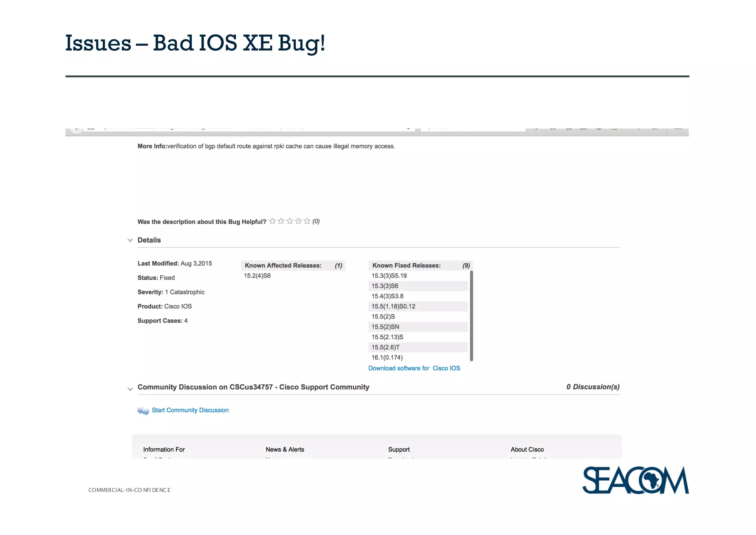Select fixed release 15.5(2)S
The width and height of the screenshot is (756, 535).
click(x=418, y=317)
